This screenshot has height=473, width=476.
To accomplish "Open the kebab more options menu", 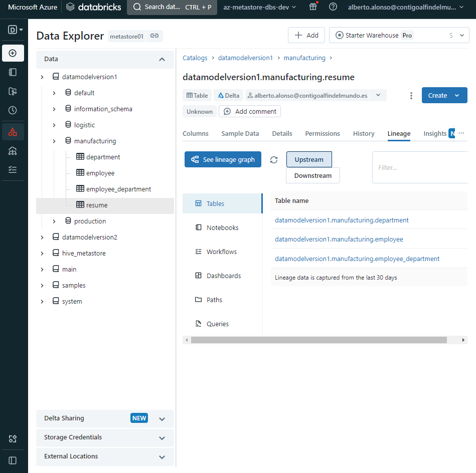I will (411, 96).
